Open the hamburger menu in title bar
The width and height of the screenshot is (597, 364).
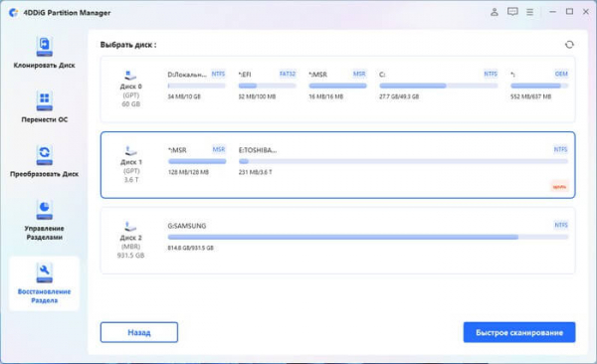click(x=529, y=12)
